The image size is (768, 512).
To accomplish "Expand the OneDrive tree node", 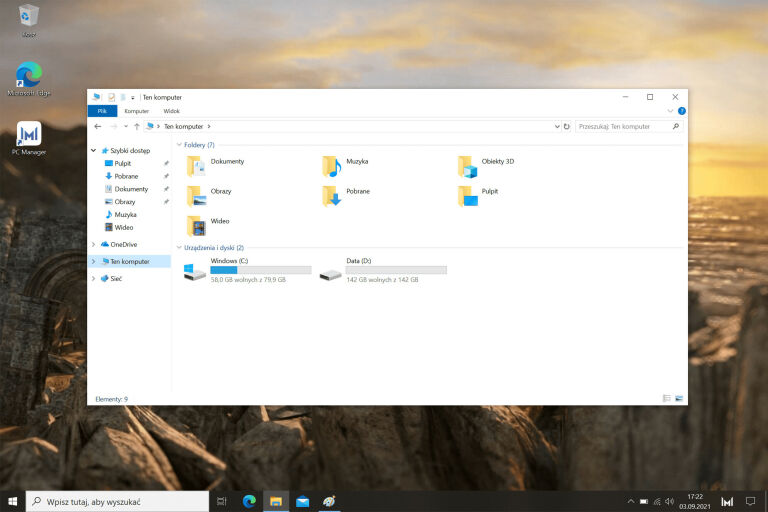I will pos(93,244).
